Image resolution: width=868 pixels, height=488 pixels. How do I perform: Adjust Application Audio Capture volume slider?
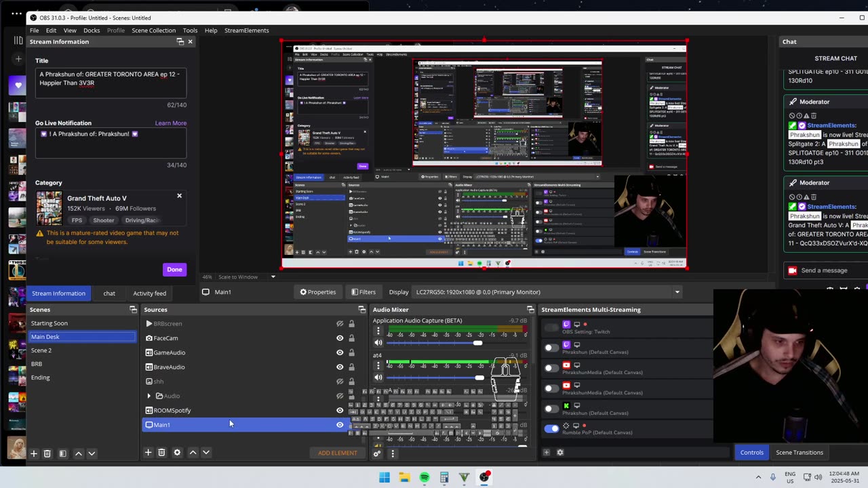[477, 343]
